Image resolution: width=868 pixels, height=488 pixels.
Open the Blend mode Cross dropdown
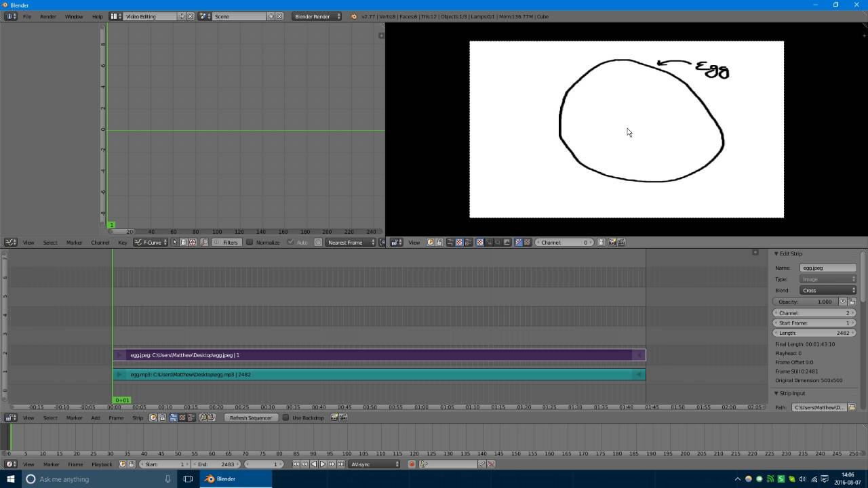[x=828, y=290]
